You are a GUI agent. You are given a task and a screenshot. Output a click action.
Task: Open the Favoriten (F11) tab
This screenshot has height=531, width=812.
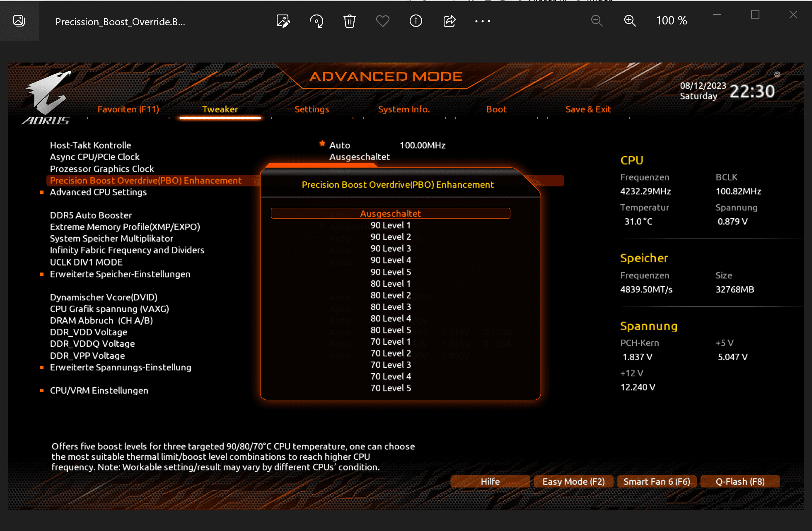[128, 109]
